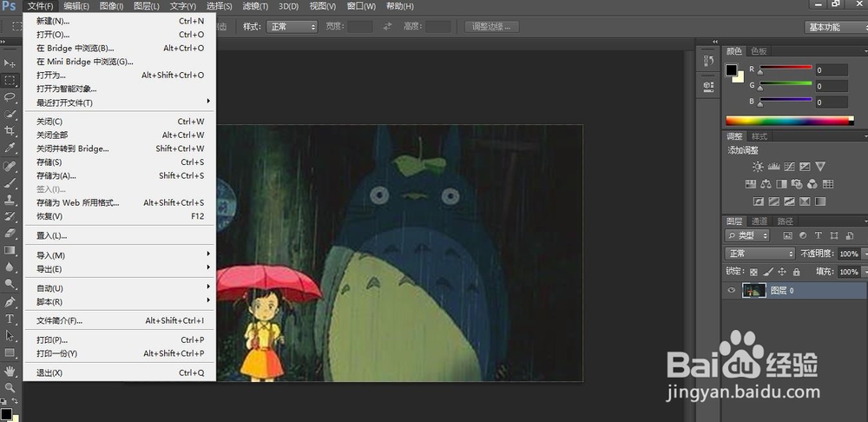868x422 pixels.
Task: Open the 正常 blend mode dropdown
Action: 760,254
